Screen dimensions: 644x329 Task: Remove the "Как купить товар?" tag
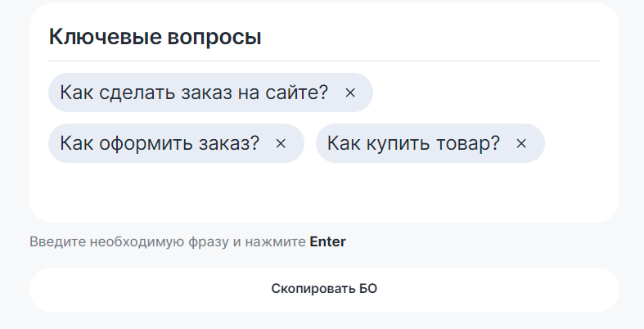tap(521, 144)
